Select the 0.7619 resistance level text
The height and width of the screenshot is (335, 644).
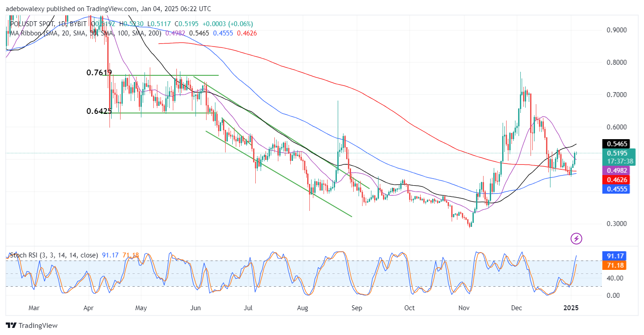point(99,73)
